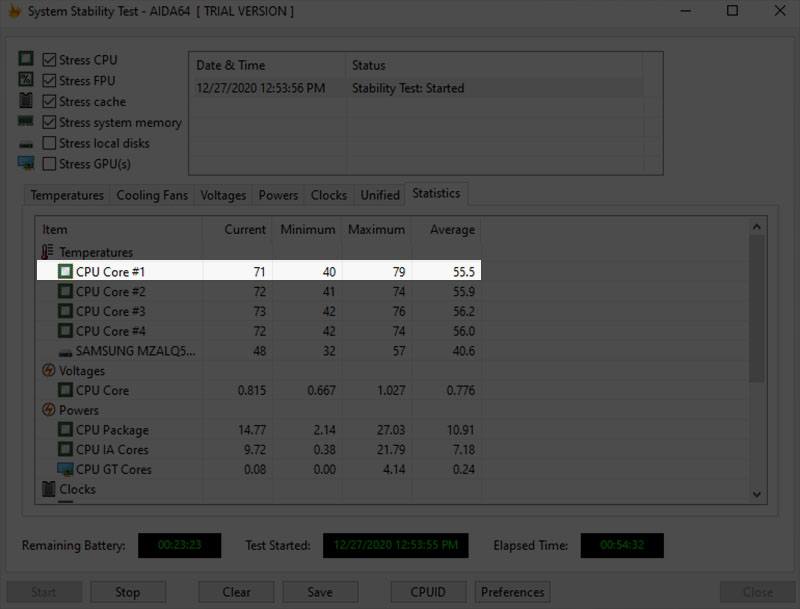Screen dimensions: 800x609
Task: Click the percent icon beside Stress FPU
Action: pos(26,80)
